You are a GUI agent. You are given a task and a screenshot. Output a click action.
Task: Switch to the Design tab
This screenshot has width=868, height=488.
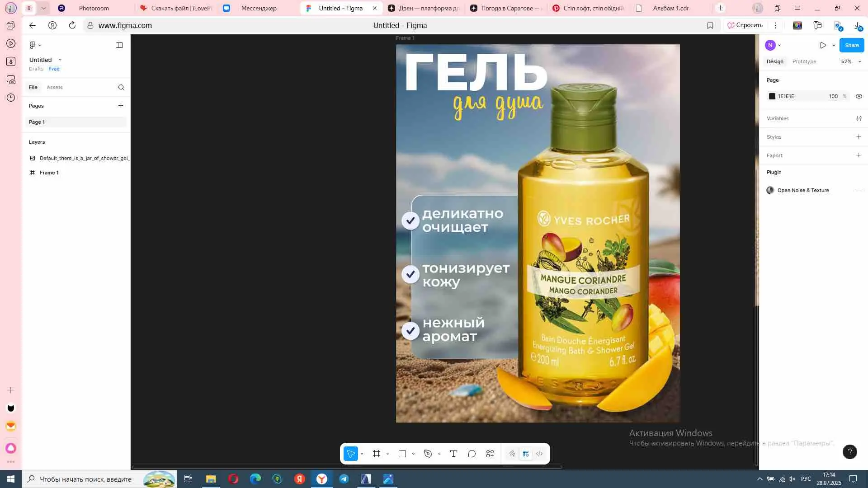[775, 61]
